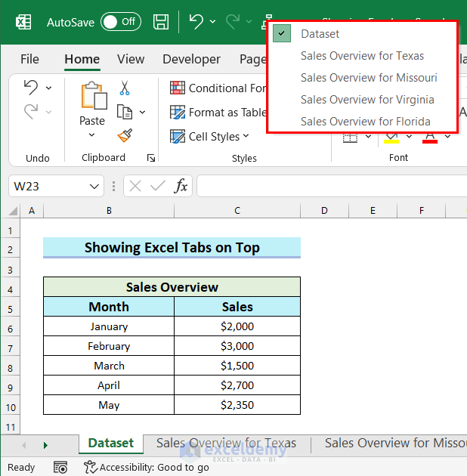
Task: Click the Save icon in title bar
Action: [161, 22]
